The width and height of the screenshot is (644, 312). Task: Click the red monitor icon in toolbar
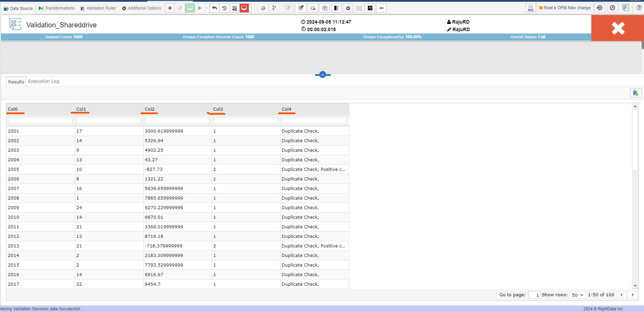pyautogui.click(x=244, y=8)
